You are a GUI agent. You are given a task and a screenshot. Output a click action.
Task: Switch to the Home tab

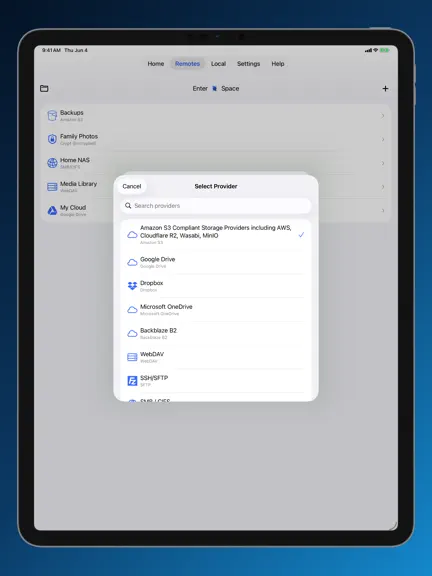coord(156,64)
